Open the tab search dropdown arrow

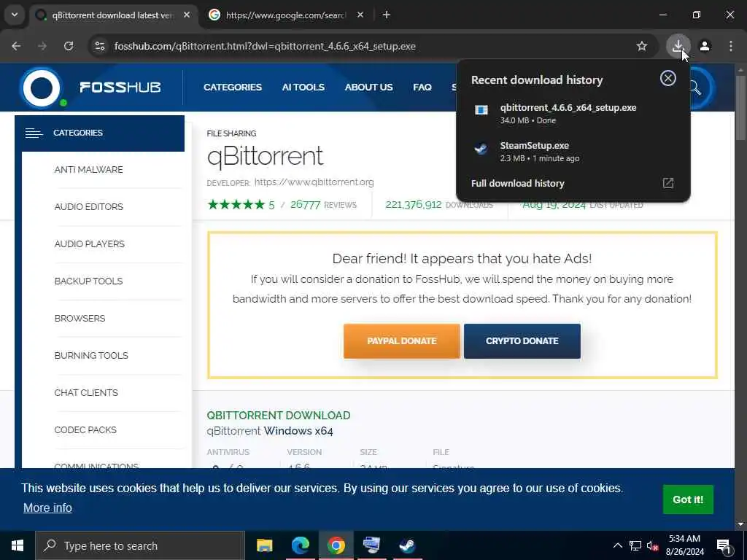click(x=15, y=15)
